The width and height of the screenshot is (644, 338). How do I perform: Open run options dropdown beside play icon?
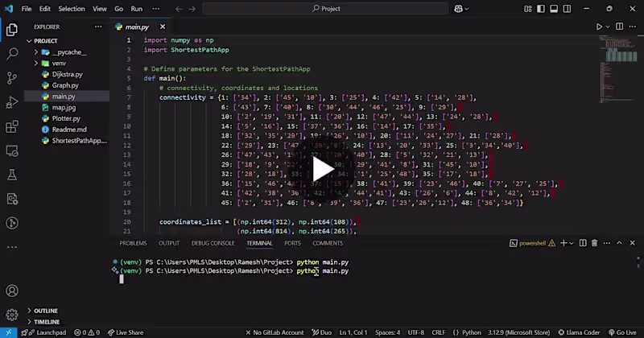point(608,27)
